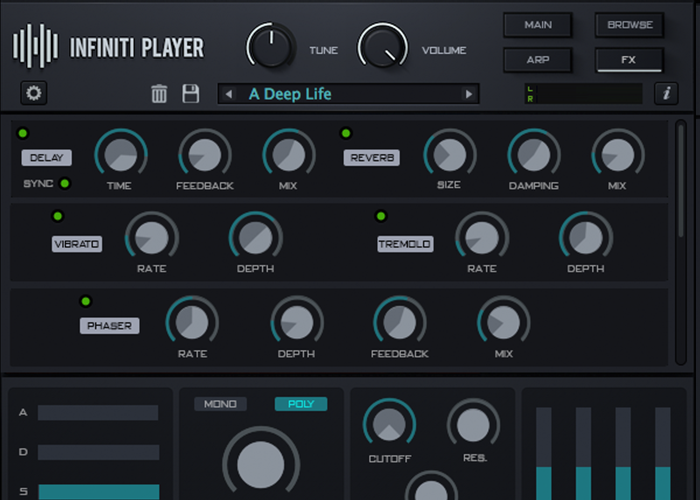Open settings with the gear icon
This screenshot has width=700, height=500.
click(35, 94)
